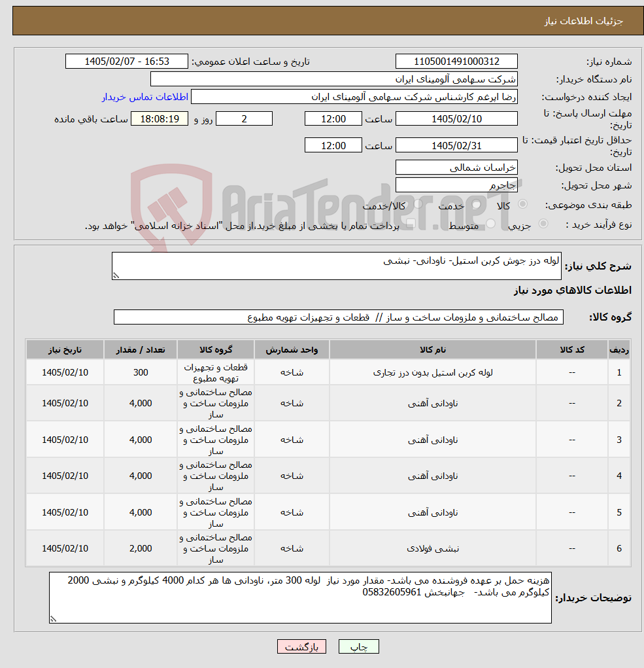Select the row 'لوله کربن استیل بدون درز تجاری'
This screenshot has height=668, width=644.
pos(328,372)
